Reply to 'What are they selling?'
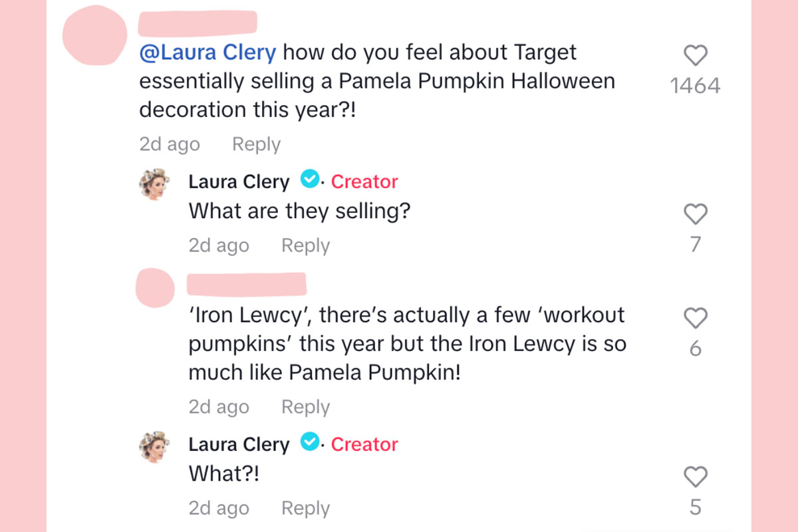 (x=305, y=245)
